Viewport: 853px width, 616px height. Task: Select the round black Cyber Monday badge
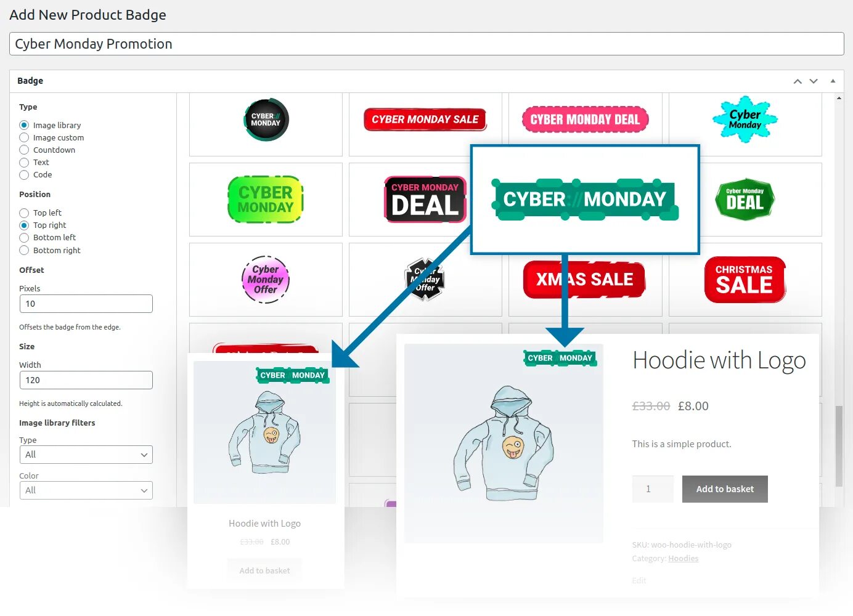tap(266, 120)
